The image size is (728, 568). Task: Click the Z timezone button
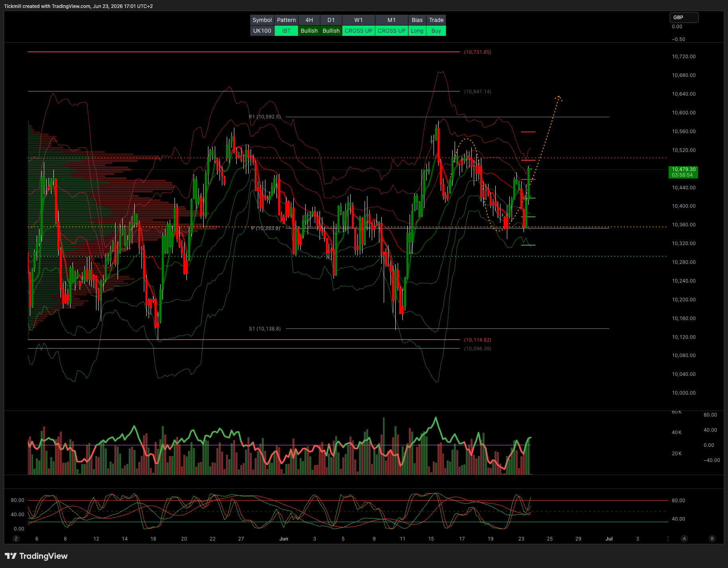pos(16,539)
